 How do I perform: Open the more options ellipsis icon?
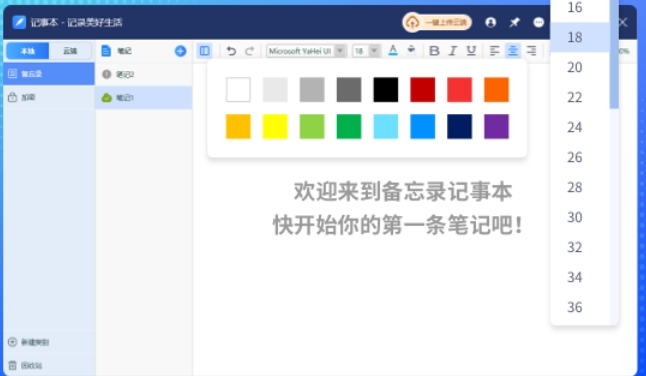click(x=538, y=22)
